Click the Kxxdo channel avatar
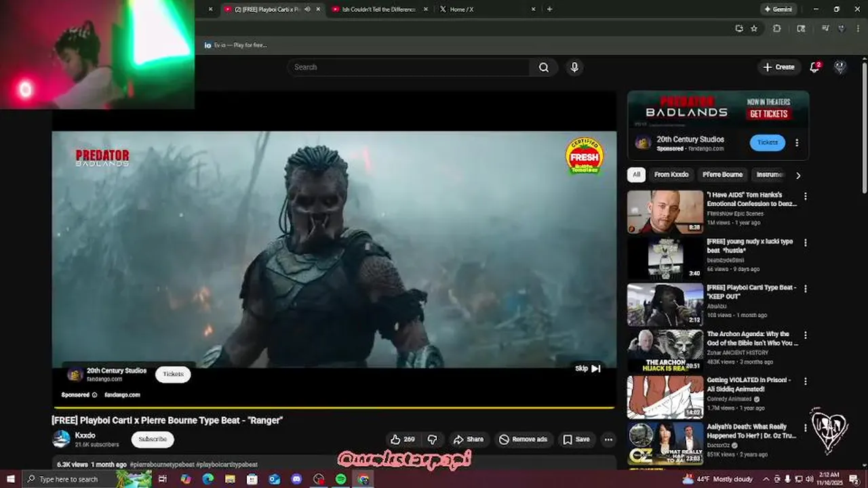This screenshot has height=488, width=868. click(x=61, y=439)
